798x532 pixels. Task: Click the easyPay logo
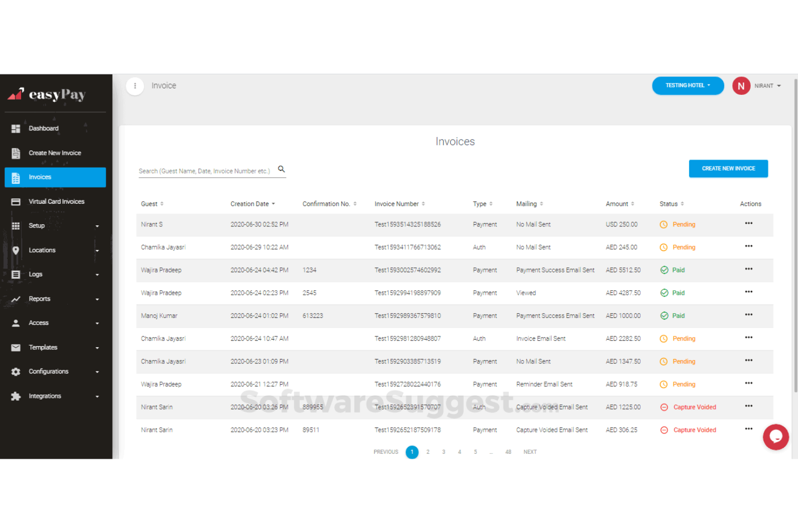coord(47,95)
